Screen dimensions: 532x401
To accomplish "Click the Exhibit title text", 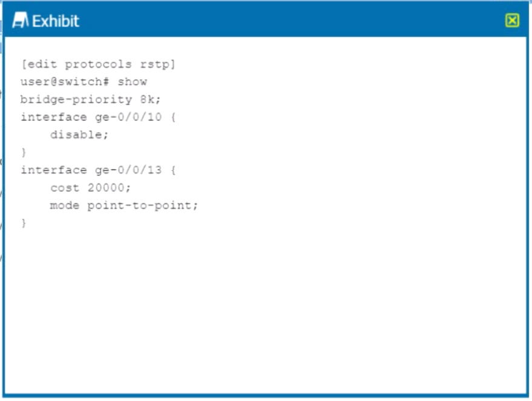I will tap(56, 21).
